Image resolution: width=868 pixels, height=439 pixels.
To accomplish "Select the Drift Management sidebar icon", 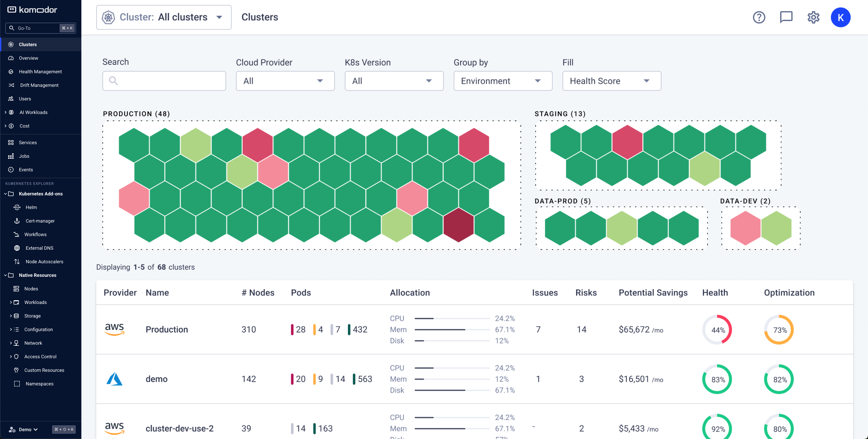I will 11,85.
